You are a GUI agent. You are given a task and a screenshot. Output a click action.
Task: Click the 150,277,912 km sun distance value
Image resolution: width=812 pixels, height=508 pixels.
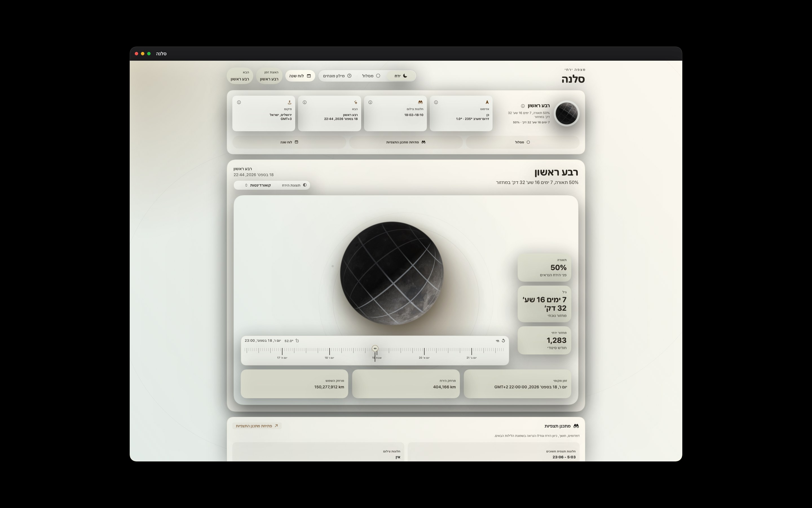[329, 387]
